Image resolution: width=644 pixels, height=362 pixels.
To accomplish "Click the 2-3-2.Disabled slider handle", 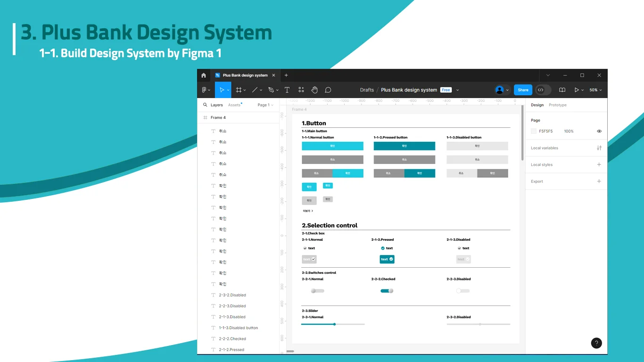I will click(x=480, y=324).
